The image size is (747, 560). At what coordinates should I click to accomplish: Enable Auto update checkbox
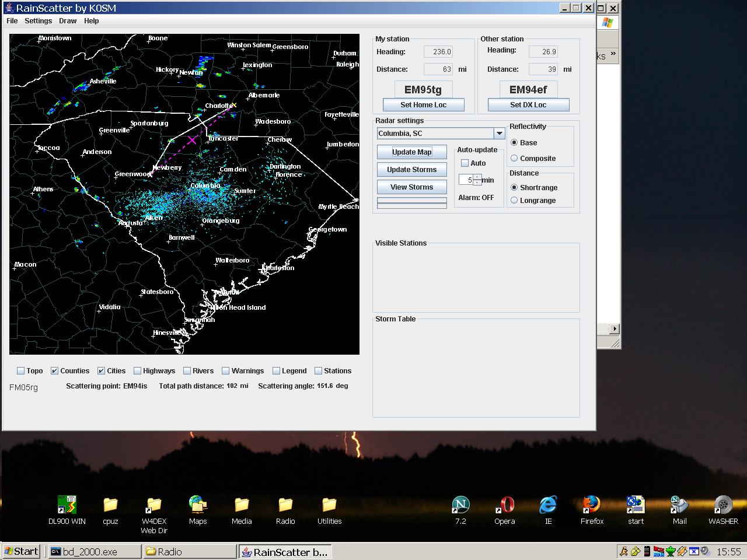465,163
